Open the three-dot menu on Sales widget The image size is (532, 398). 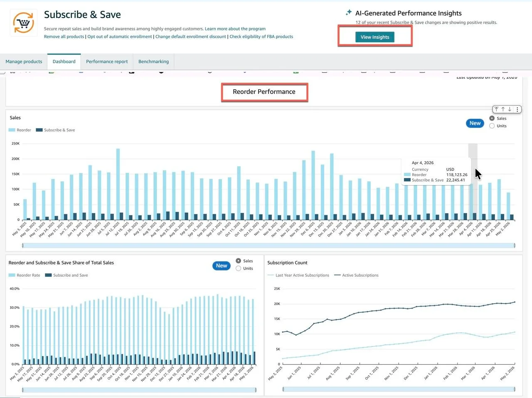(517, 109)
